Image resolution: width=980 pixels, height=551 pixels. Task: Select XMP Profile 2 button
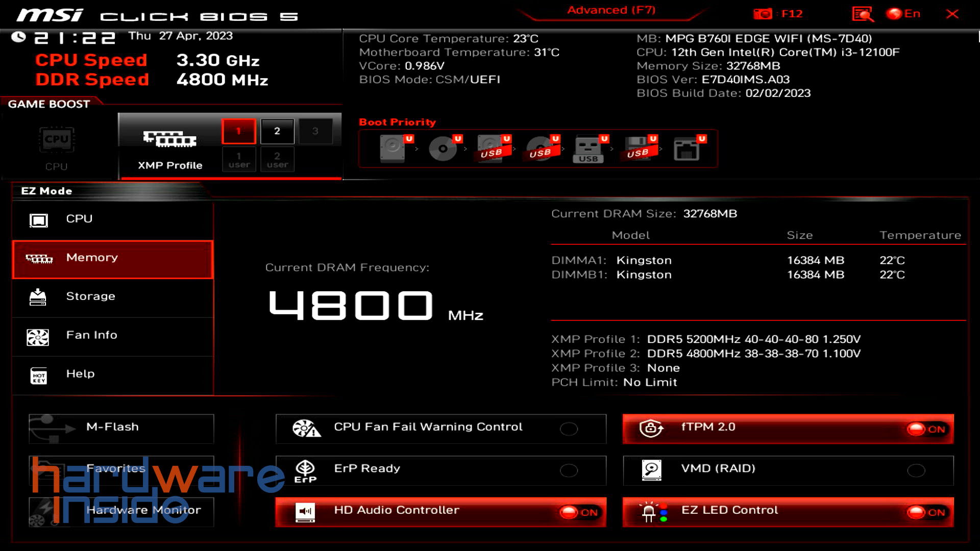(277, 131)
